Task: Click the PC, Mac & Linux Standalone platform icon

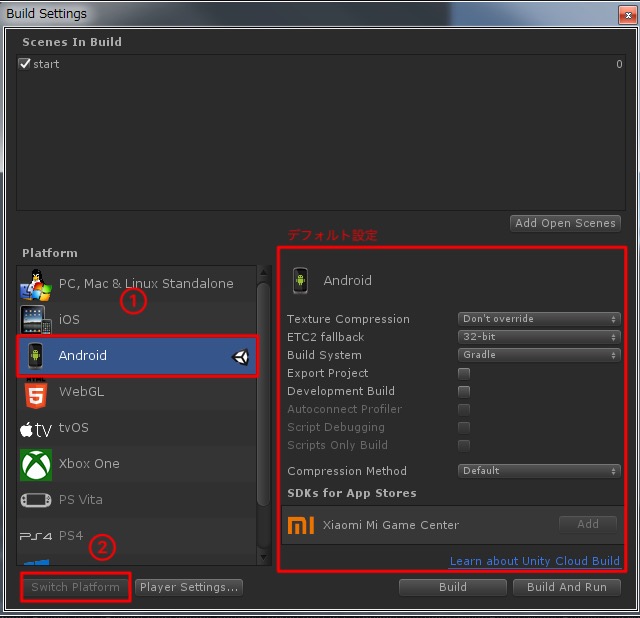Action: pyautogui.click(x=36, y=285)
